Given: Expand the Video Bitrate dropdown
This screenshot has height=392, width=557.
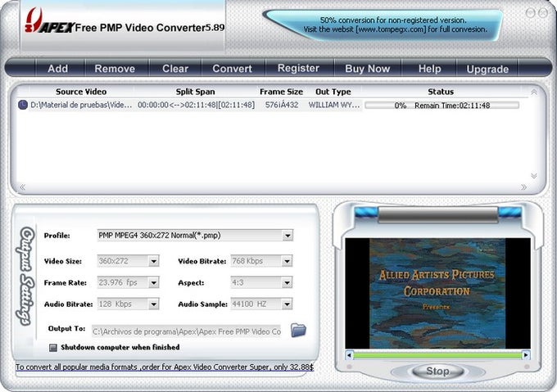Looking at the screenshot, I should pos(287,261).
